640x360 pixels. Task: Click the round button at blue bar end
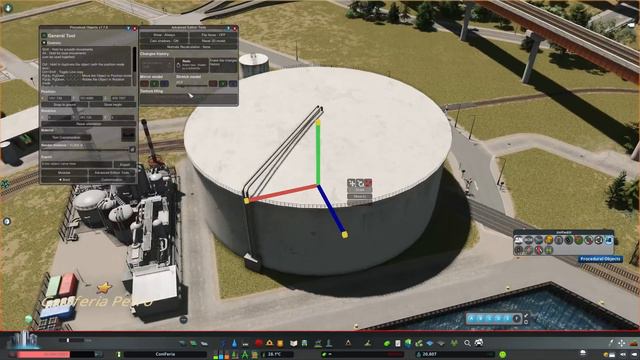[517, 319]
